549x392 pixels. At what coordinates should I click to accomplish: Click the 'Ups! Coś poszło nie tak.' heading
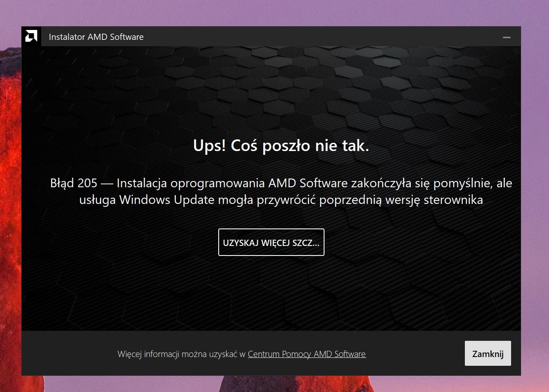pyautogui.click(x=281, y=146)
